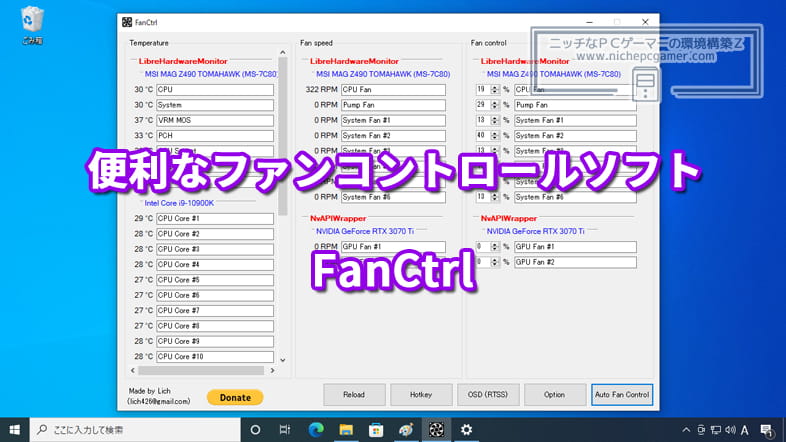This screenshot has height=442, width=786.
Task: Click the Auto Fan Control button
Action: coord(622,395)
